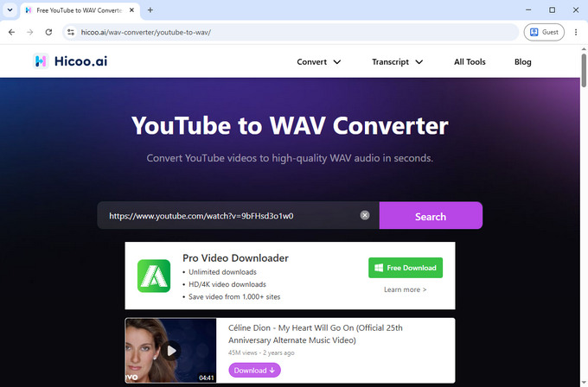Viewport: 588px width, 387px height.
Task: Open Chrome three-dot menu
Action: (x=576, y=32)
